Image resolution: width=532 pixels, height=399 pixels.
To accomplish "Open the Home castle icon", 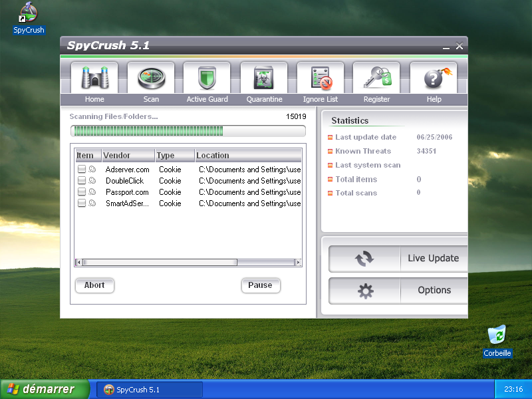I will pos(94,78).
